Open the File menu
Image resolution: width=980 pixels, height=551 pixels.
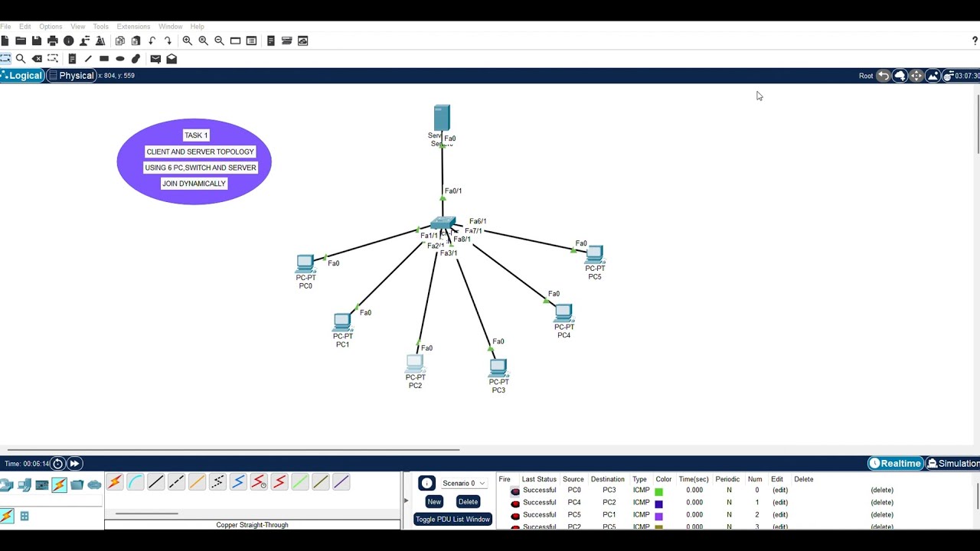[5, 27]
